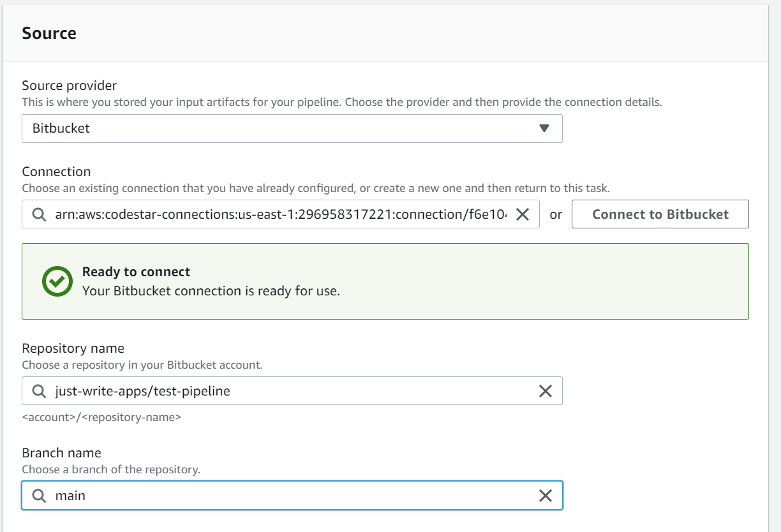Click inside the codestar-connections ARN field
Viewport: 781px width, 532px height.
(281, 215)
